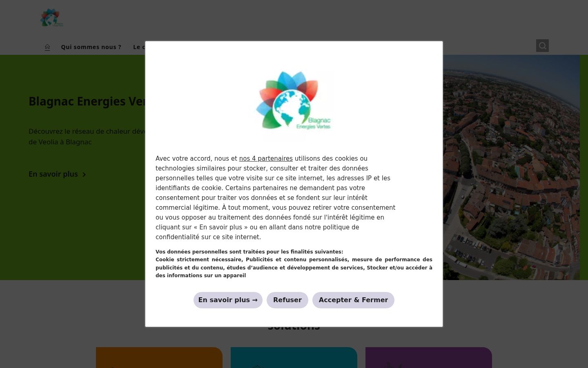This screenshot has width=588, height=368.
Task: Click the search magnifier icon
Action: [542, 46]
